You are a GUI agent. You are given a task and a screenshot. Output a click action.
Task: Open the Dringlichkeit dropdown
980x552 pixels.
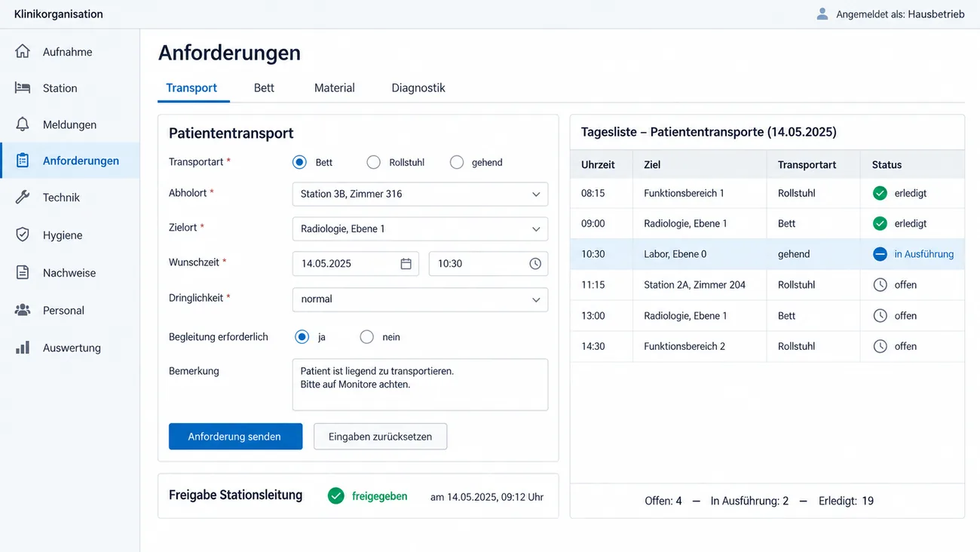(x=420, y=299)
